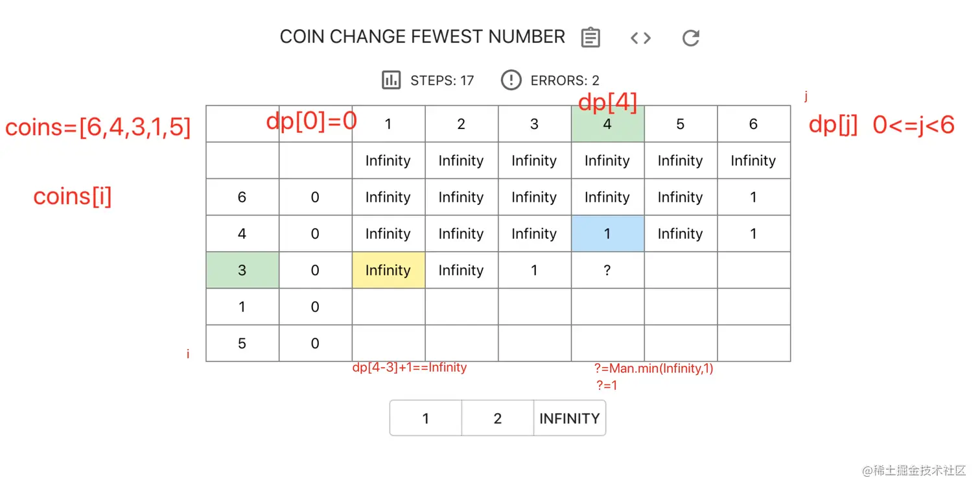Click the column header 6
Image resolution: width=980 pixels, height=491 pixels.
tap(754, 124)
